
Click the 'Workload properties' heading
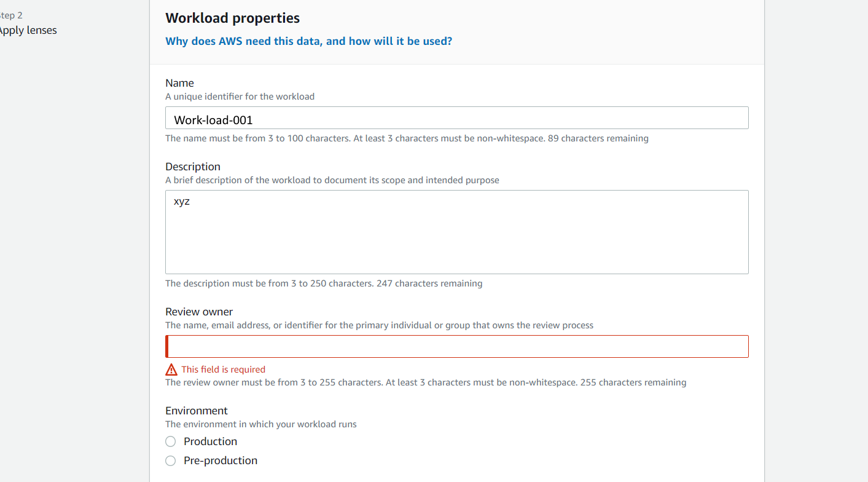[233, 18]
